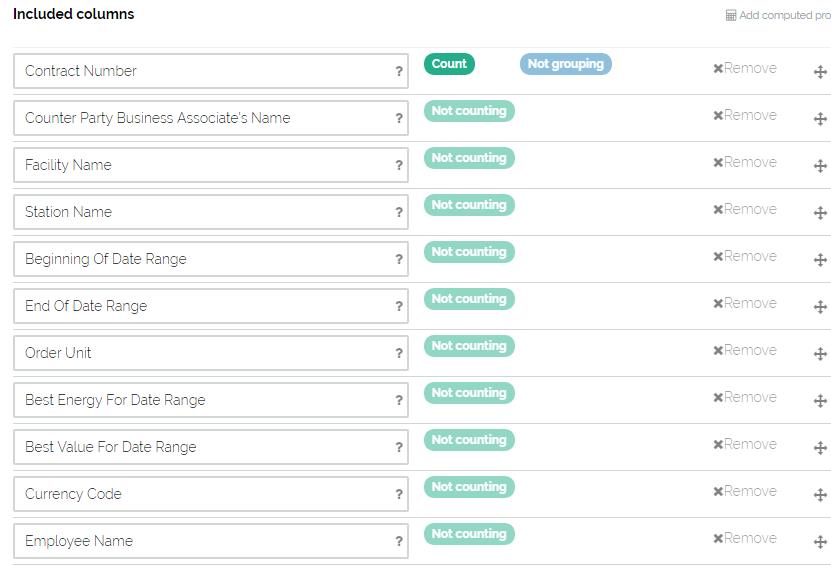Remove the Best Energy For Date Range column
Viewport: 831px width, 568px height.
coord(745,398)
